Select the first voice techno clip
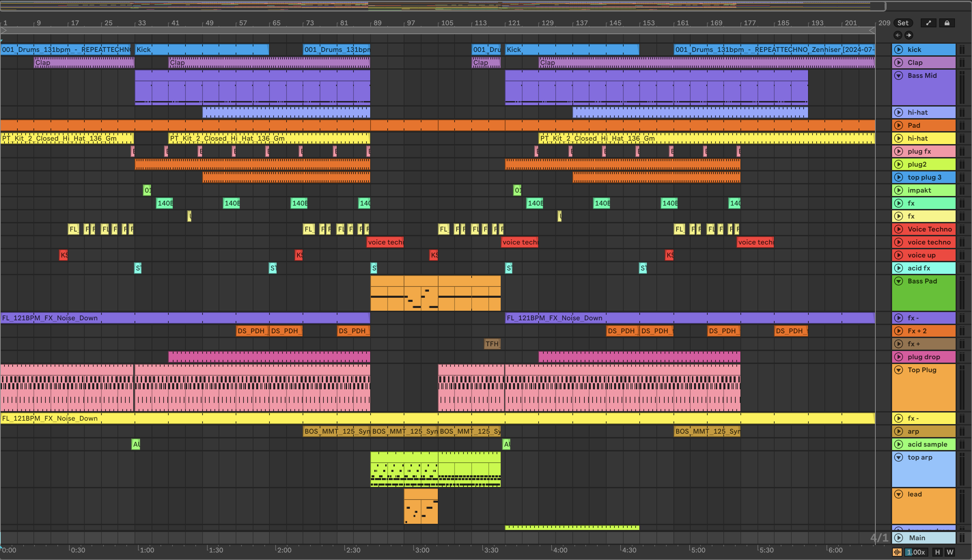The image size is (972, 560). pyautogui.click(x=385, y=242)
